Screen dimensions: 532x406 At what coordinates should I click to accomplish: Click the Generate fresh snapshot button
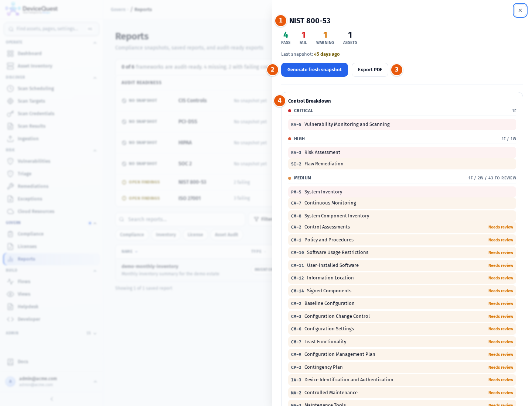coord(314,70)
